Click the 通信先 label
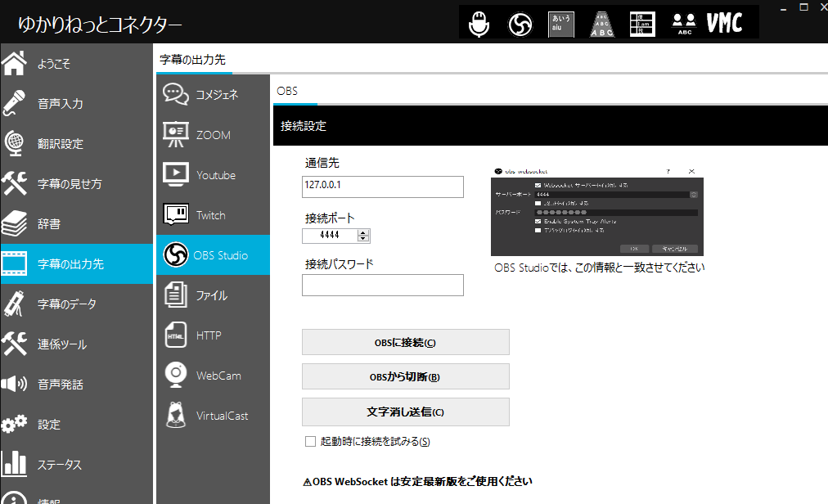The width and height of the screenshot is (828, 504). [x=322, y=164]
